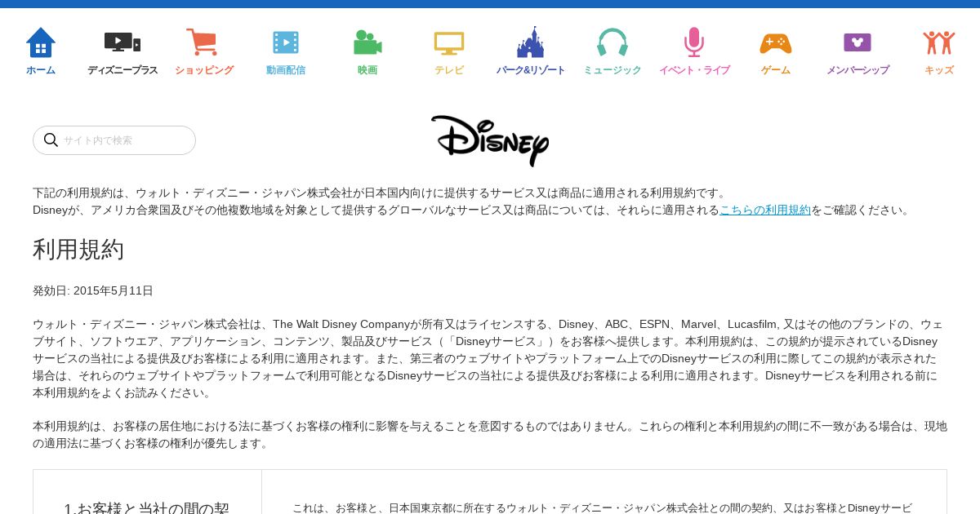Open the ホーム menu label
The width and height of the screenshot is (980, 514).
click(x=41, y=70)
